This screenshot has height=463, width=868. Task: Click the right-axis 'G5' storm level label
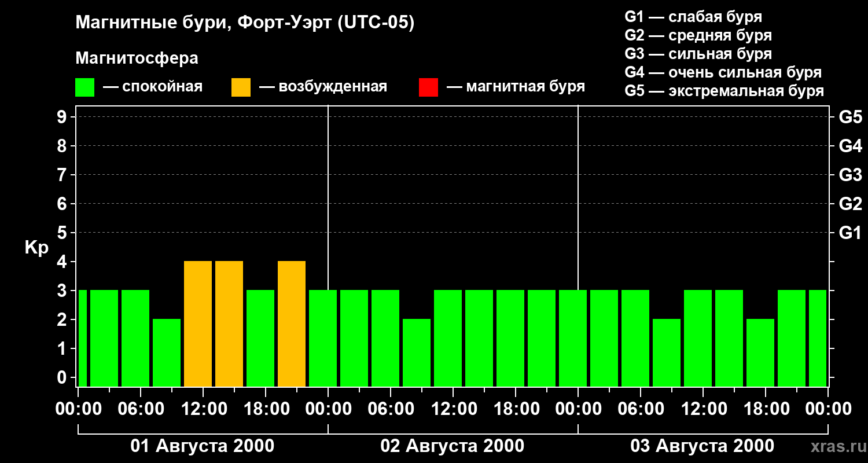[x=850, y=117]
